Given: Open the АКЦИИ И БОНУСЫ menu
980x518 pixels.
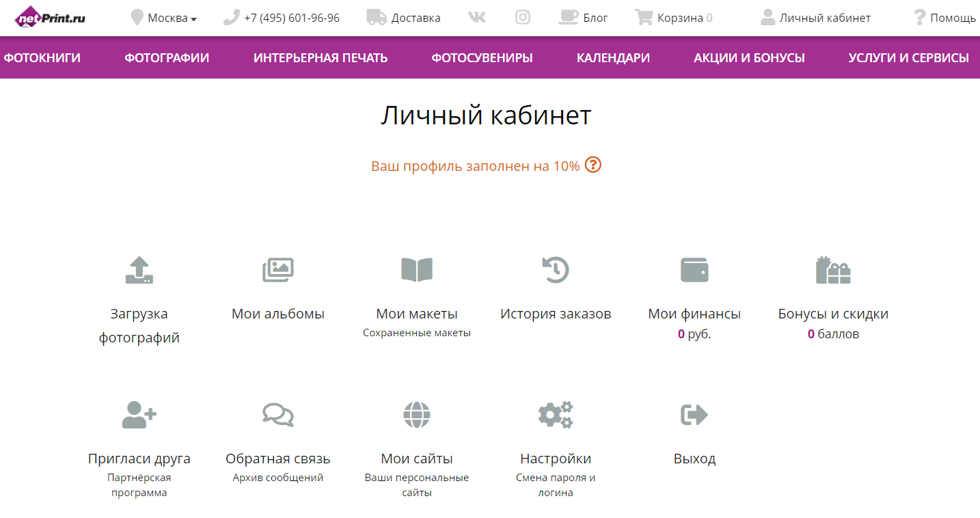Looking at the screenshot, I should 749,58.
